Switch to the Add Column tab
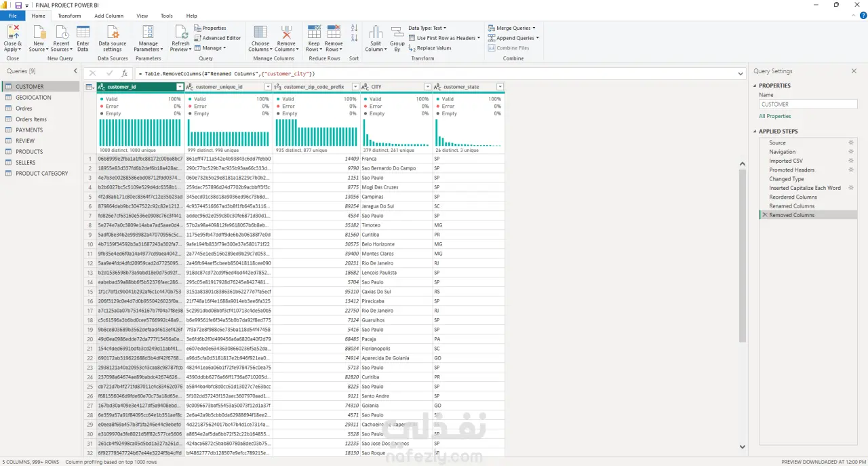 pos(108,16)
